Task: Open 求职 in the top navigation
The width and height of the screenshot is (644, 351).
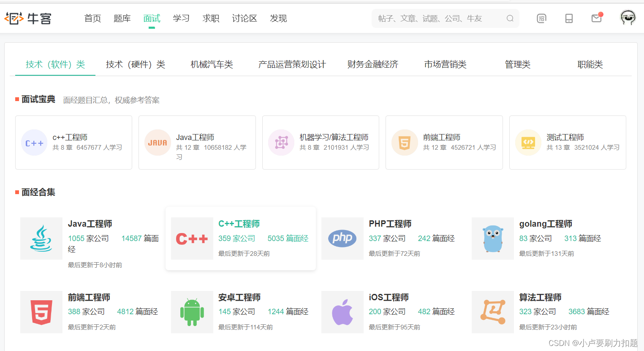Action: pyautogui.click(x=211, y=18)
